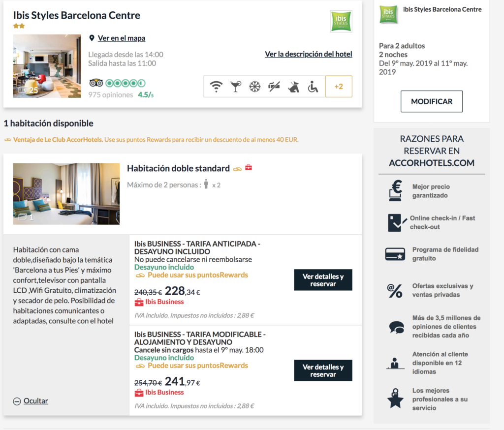
Task: Click the '1 habitación disponible' heading
Action: (49, 123)
